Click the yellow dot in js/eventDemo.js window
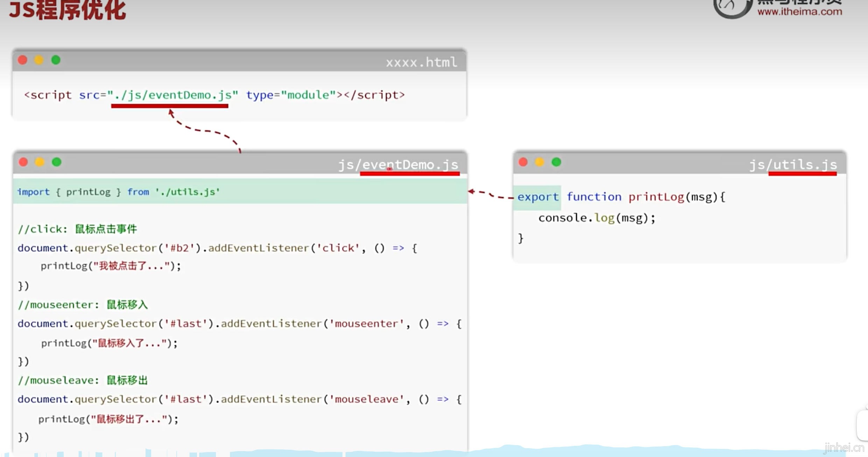The width and height of the screenshot is (868, 457). [40, 162]
